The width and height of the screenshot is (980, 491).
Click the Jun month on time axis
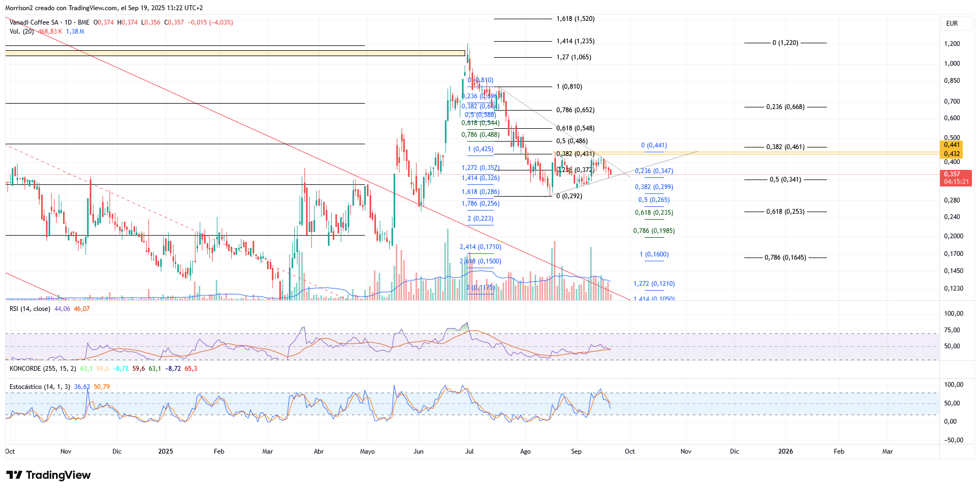(418, 451)
